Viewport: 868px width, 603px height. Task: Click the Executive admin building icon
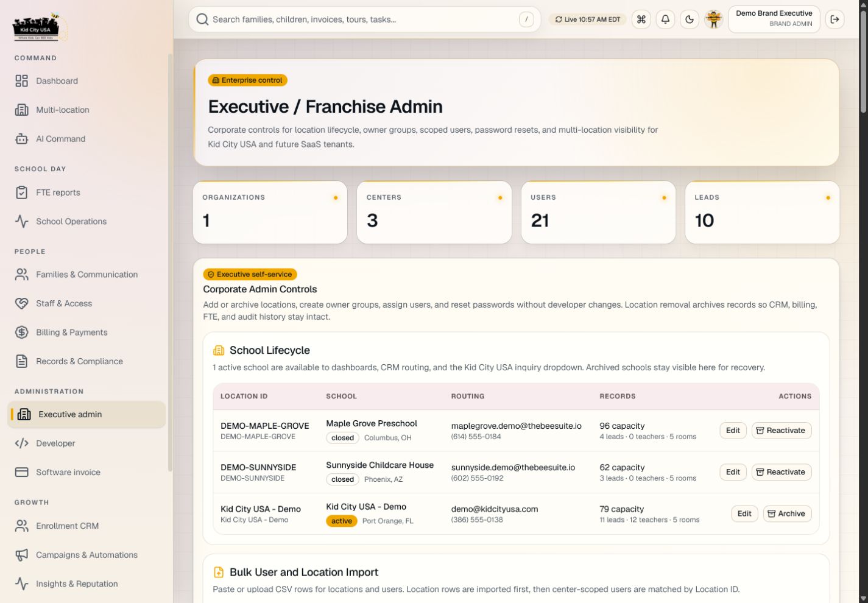(24, 414)
